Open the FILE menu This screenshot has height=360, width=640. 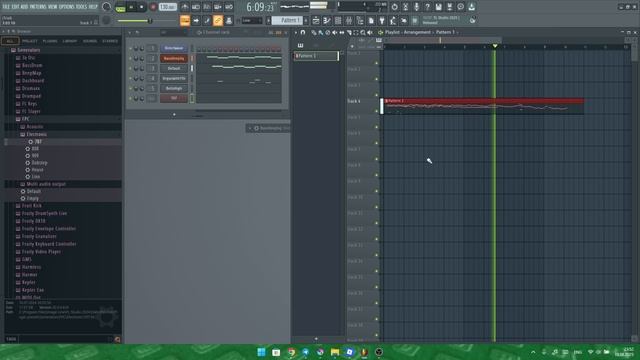[x=6, y=7]
